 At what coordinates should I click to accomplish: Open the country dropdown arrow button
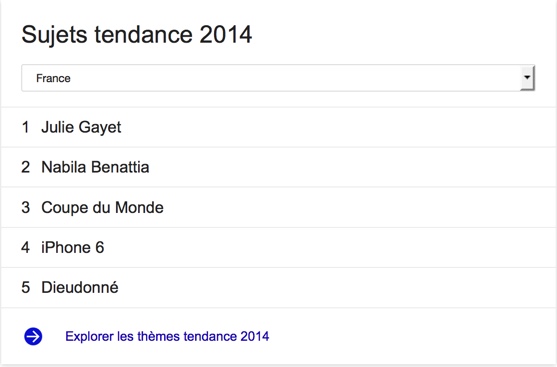point(527,78)
